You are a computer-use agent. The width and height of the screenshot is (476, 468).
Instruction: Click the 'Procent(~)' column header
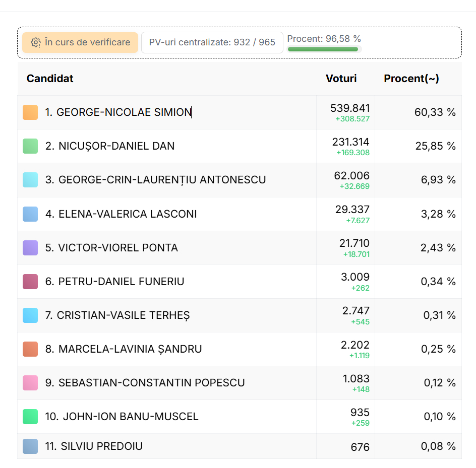point(411,79)
